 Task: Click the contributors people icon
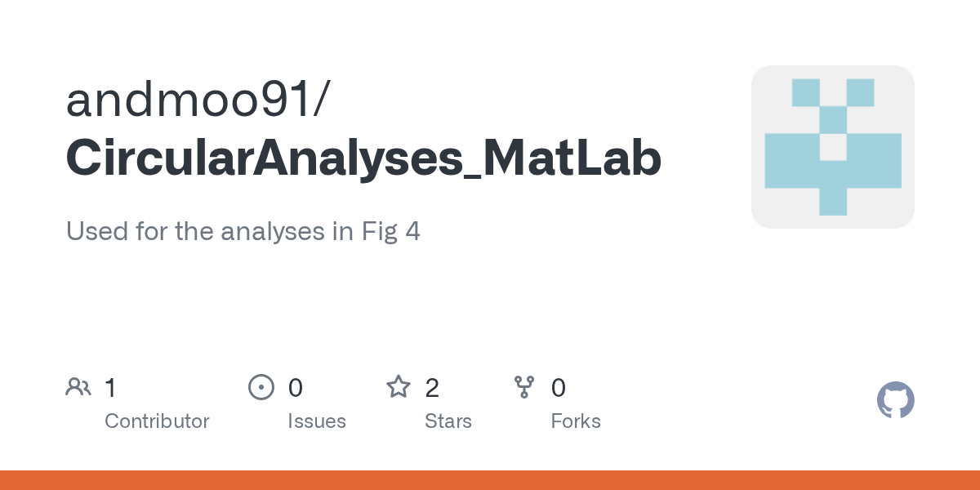click(78, 387)
